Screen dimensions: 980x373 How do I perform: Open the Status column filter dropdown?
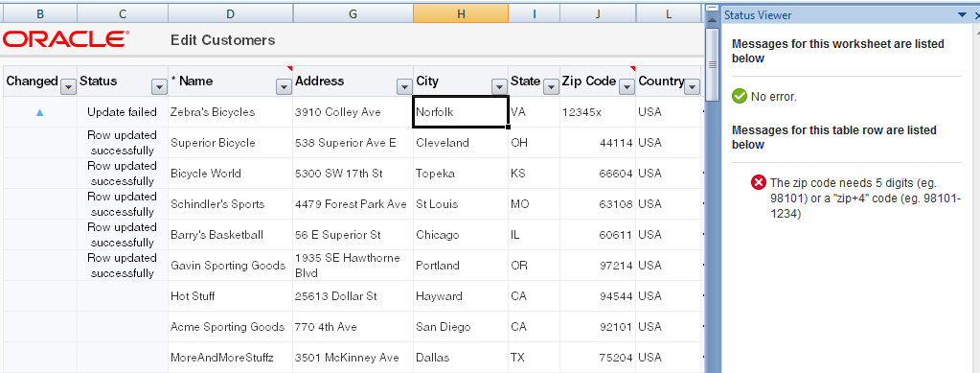coord(159,87)
